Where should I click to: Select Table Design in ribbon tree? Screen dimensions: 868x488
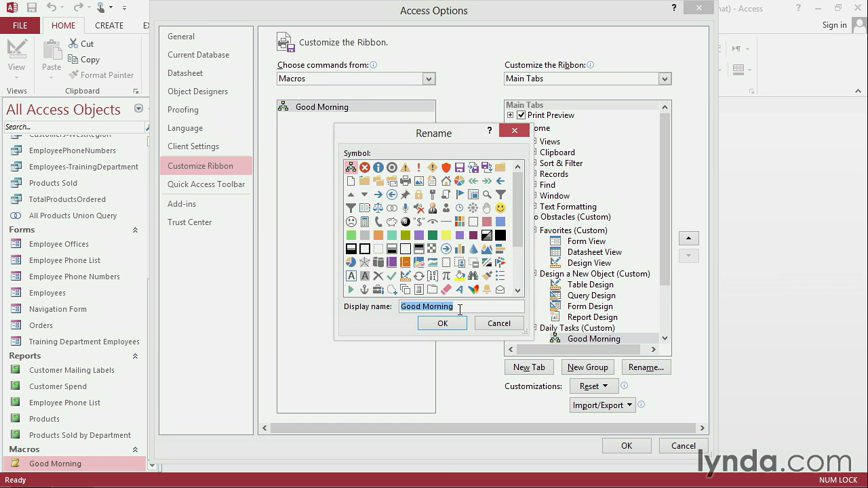pos(590,285)
